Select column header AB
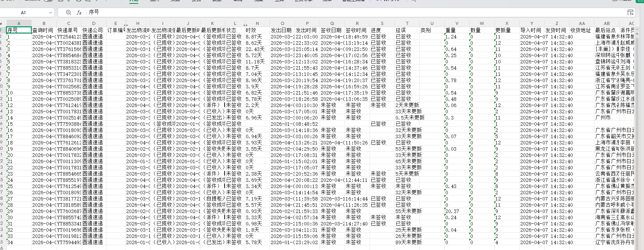The image size is (644, 250). [x=607, y=23]
